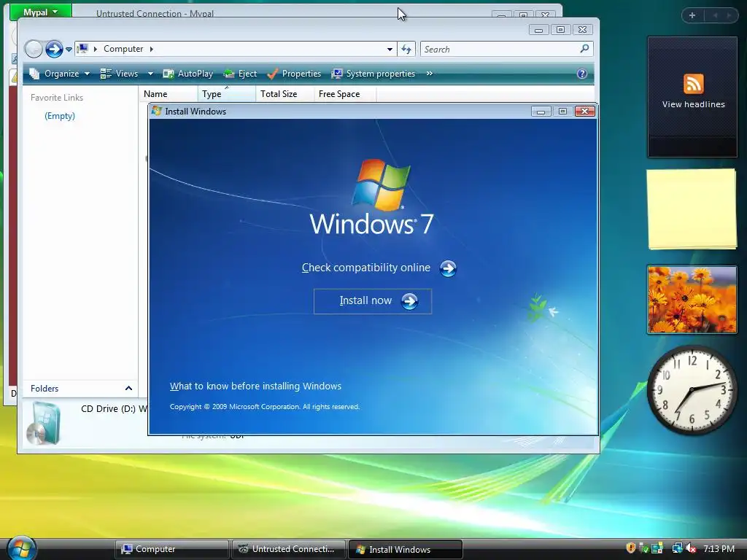Image resolution: width=747 pixels, height=560 pixels.
Task: Click Properties in explorer toolbar
Action: (x=294, y=74)
